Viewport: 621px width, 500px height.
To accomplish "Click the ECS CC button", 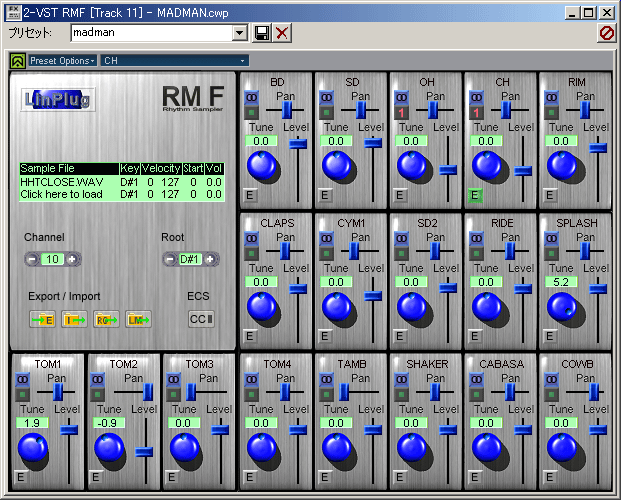I will (x=201, y=319).
